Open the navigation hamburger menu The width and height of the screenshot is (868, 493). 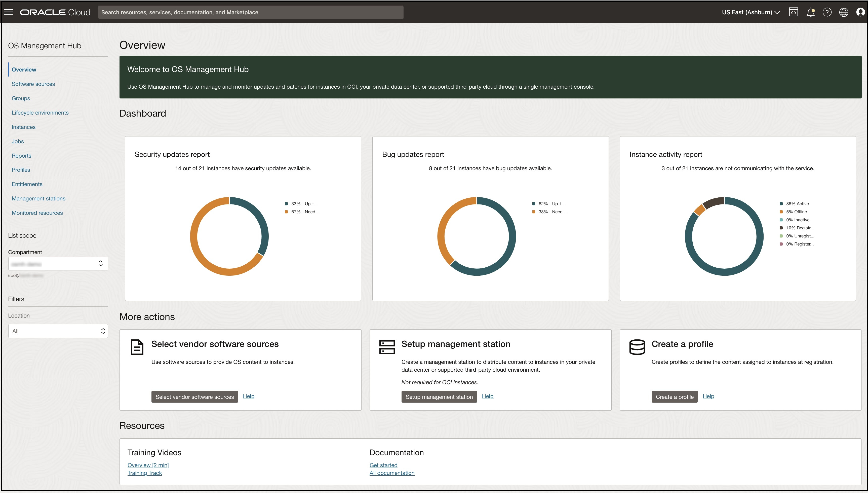pos(9,12)
